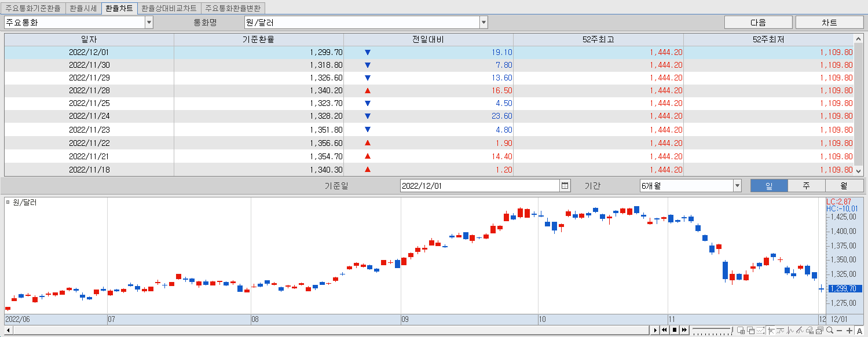The width and height of the screenshot is (868, 337).
Task: Click the plus zoom-in icon
Action: click(x=849, y=331)
